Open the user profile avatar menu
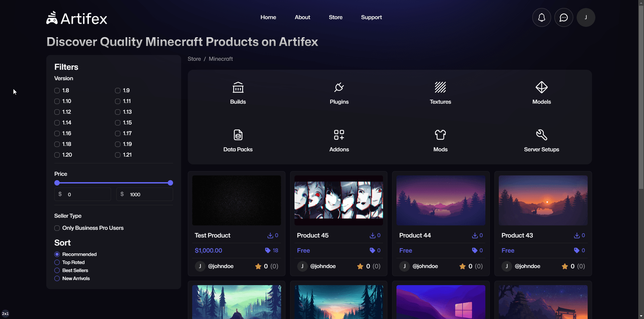644x319 pixels. 586,17
